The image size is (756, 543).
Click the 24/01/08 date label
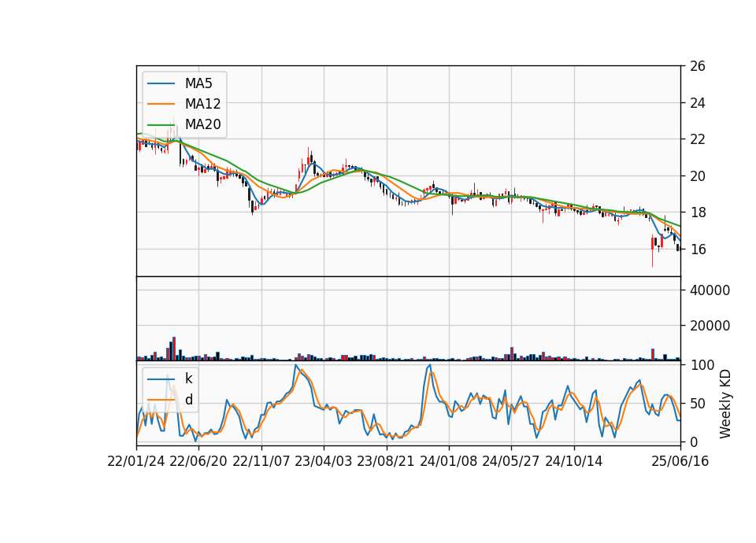click(448, 461)
